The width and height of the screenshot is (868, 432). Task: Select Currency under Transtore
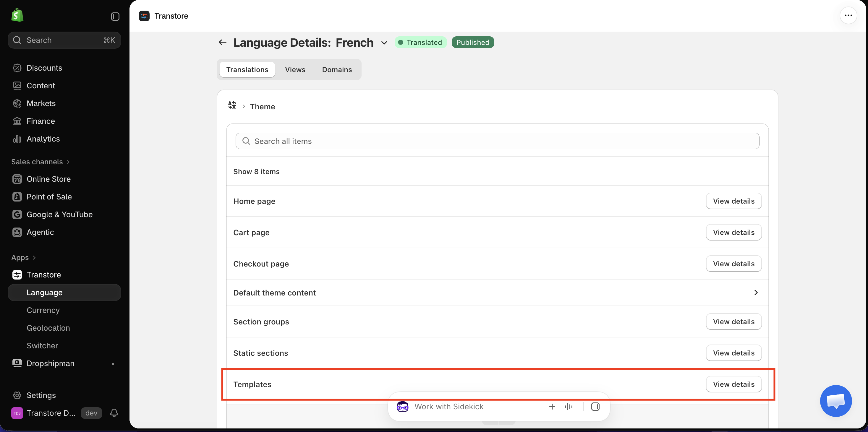[43, 310]
